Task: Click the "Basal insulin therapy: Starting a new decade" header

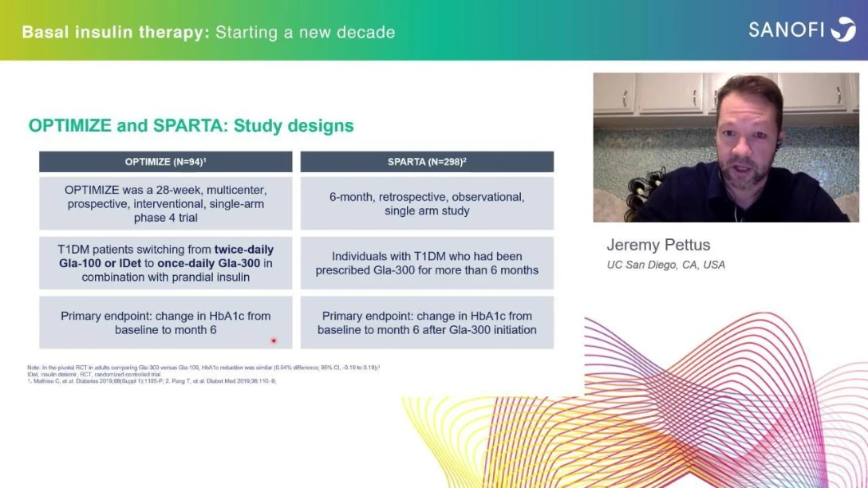Action: (209, 32)
